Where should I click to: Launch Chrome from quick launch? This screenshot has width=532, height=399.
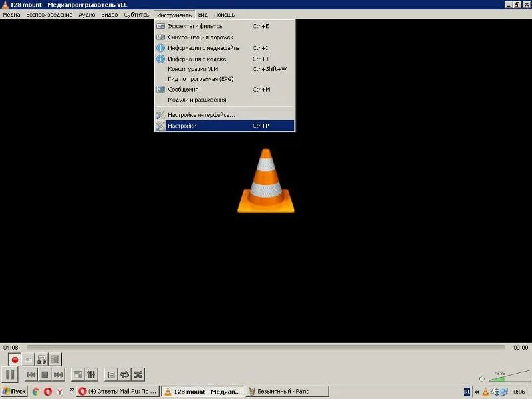[x=36, y=392]
